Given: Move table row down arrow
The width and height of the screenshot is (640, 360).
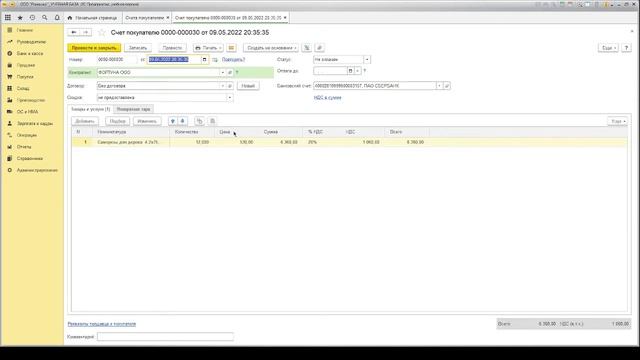Looking at the screenshot, I should point(182,121).
